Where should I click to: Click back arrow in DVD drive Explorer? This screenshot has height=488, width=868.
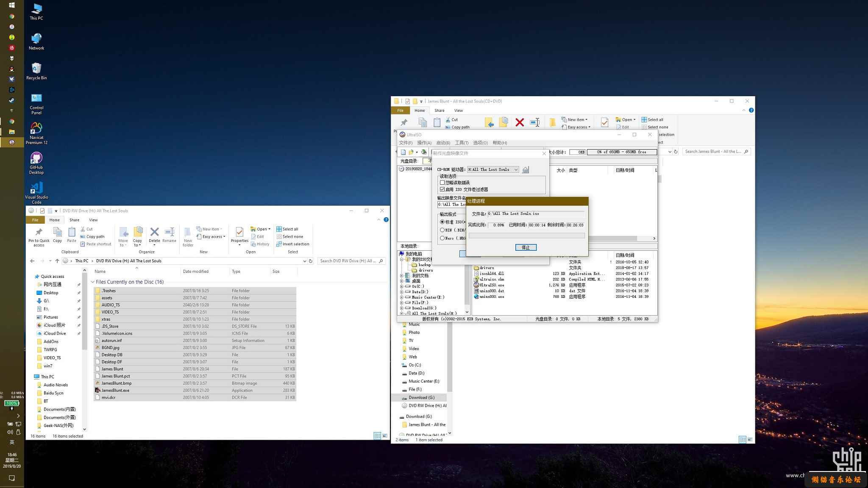(x=32, y=261)
